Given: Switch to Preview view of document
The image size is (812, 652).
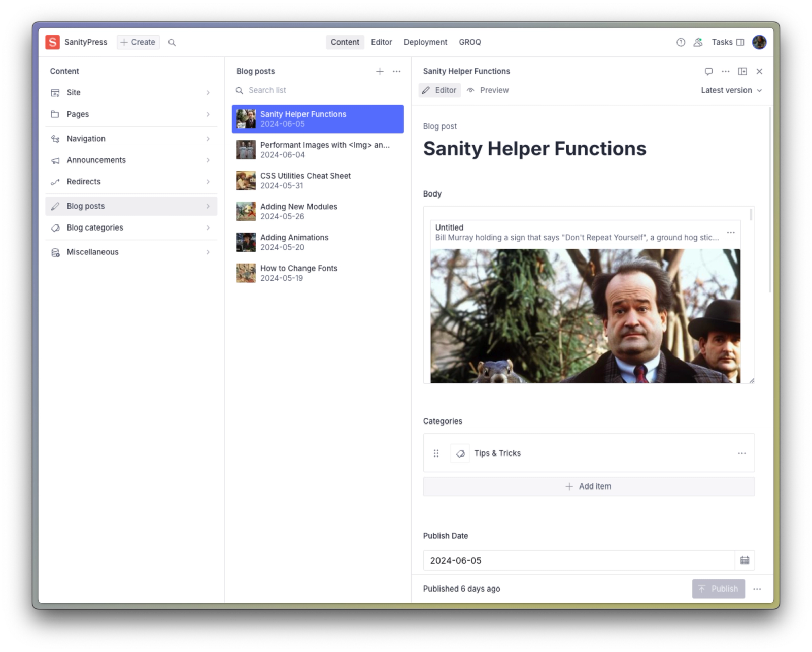Looking at the screenshot, I should click(x=488, y=90).
